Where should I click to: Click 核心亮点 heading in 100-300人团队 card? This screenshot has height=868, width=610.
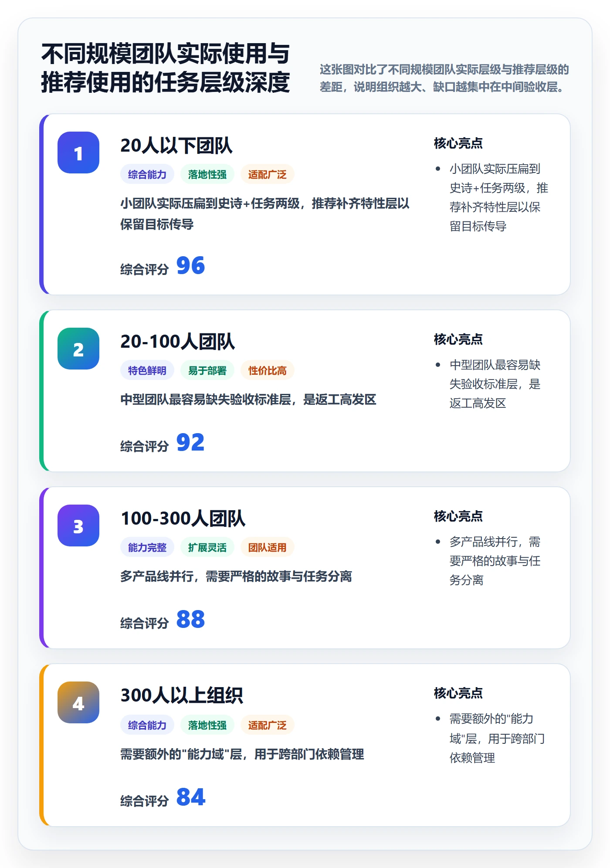458,516
